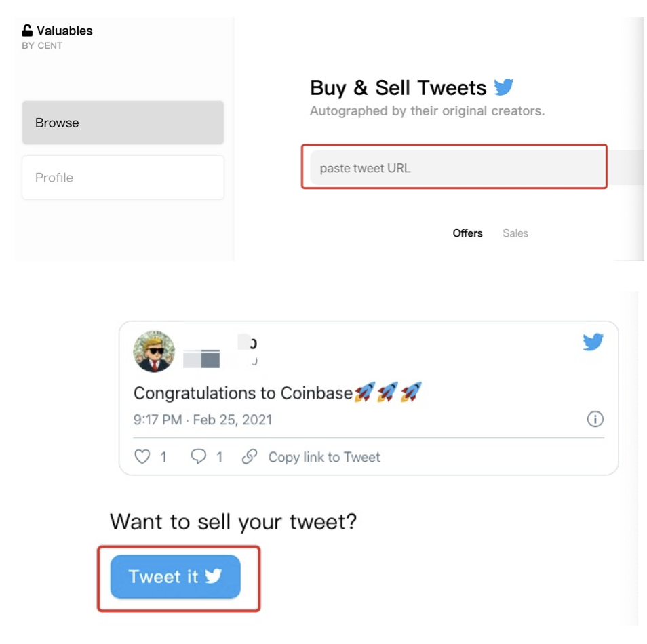The width and height of the screenshot is (647, 644).
Task: Click the lock icon beside Valuables
Action: tap(27, 31)
